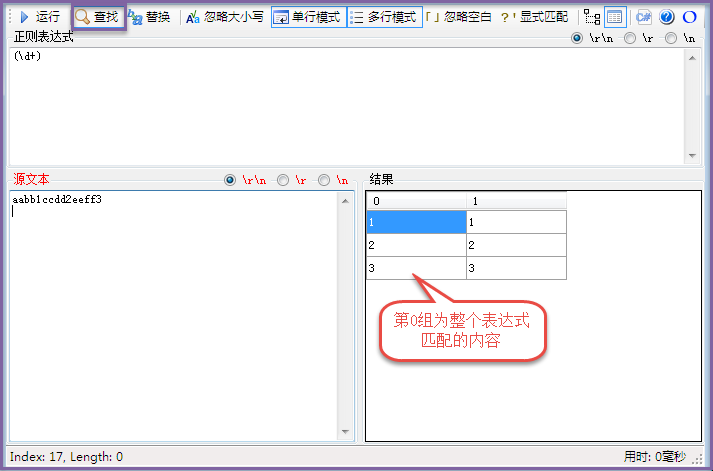Viewport: 713px width, 471px height.
Task: Click the result column header "1"
Action: point(515,201)
